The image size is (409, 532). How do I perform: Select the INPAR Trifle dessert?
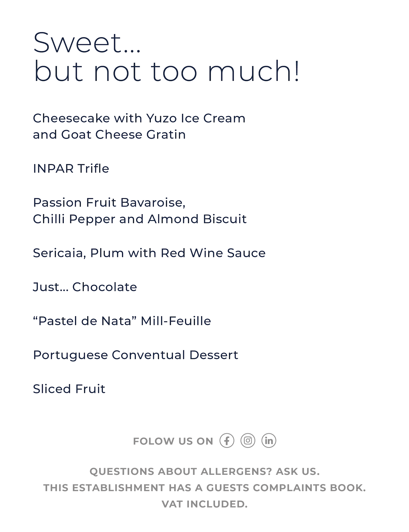pyautogui.click(x=71, y=169)
